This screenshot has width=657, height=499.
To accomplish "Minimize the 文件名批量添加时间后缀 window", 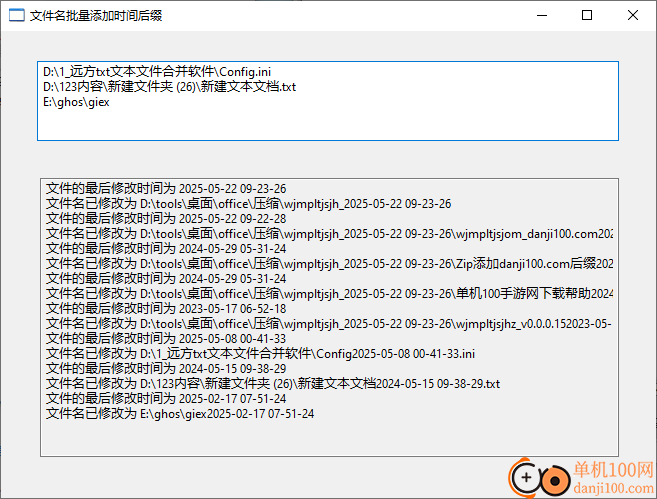I will (542, 15).
